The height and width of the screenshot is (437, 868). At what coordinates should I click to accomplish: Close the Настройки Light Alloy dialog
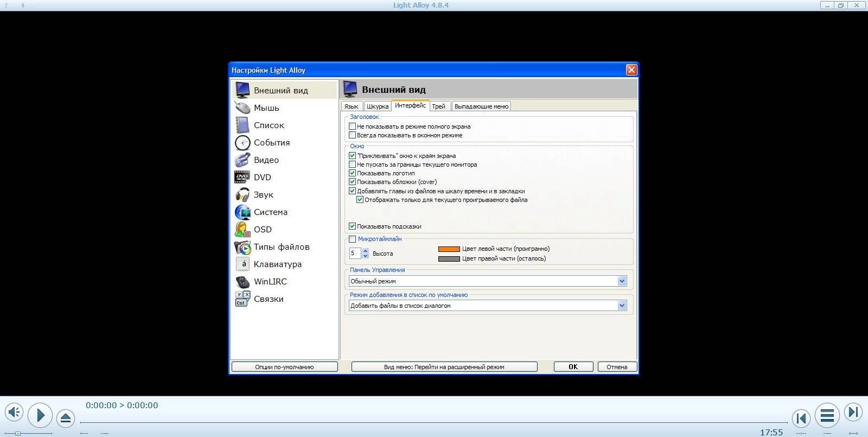[x=631, y=70]
